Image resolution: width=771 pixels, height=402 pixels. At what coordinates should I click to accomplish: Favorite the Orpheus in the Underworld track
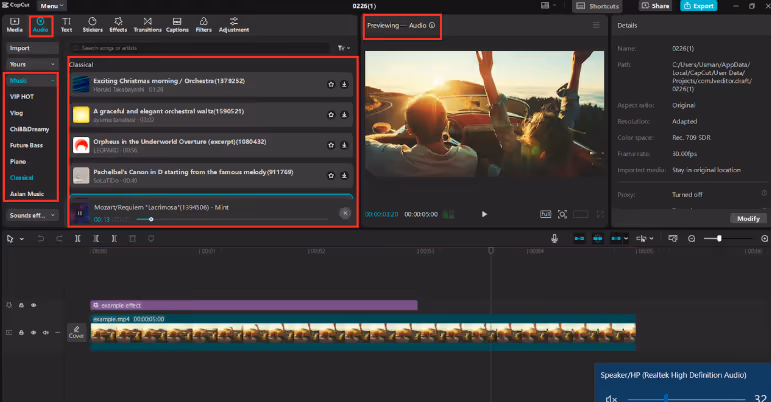330,145
